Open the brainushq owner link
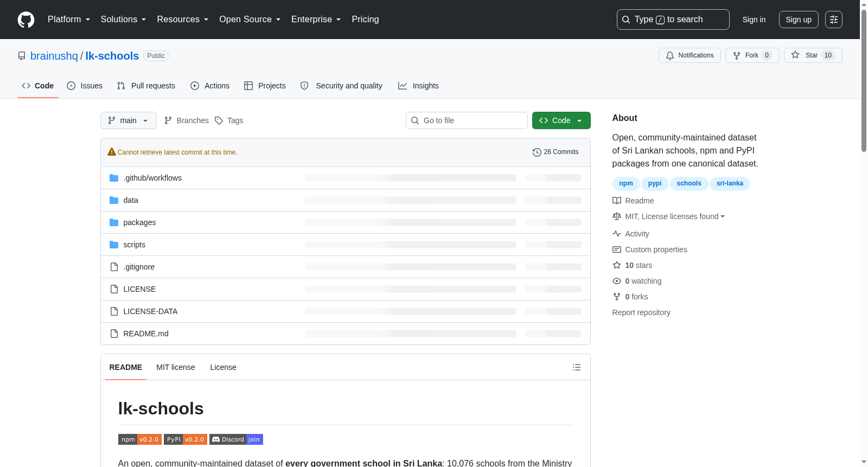The image size is (868, 467). [54, 56]
